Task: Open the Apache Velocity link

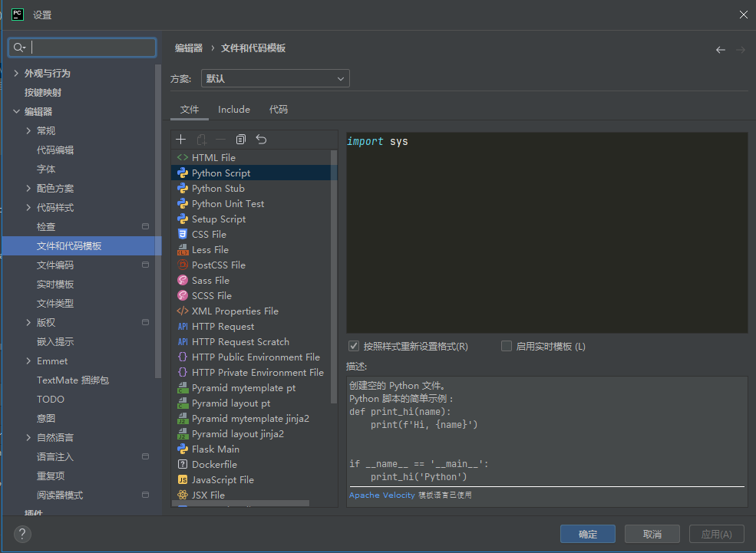Action: (382, 495)
